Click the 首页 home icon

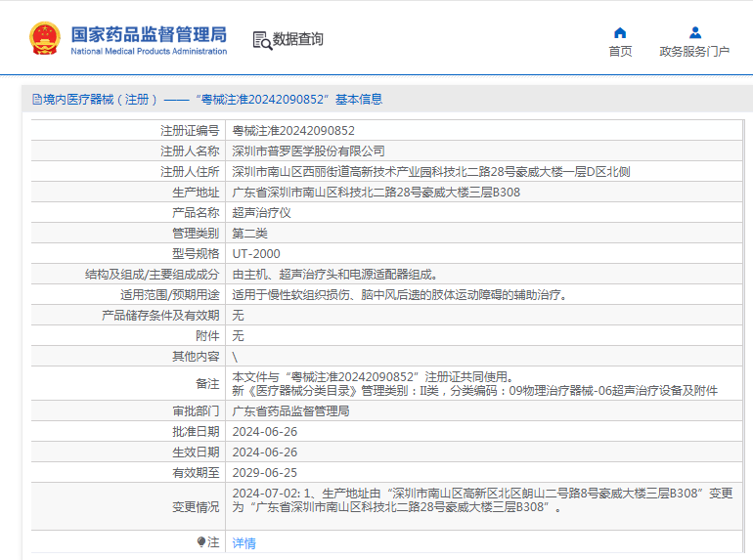[x=620, y=32]
